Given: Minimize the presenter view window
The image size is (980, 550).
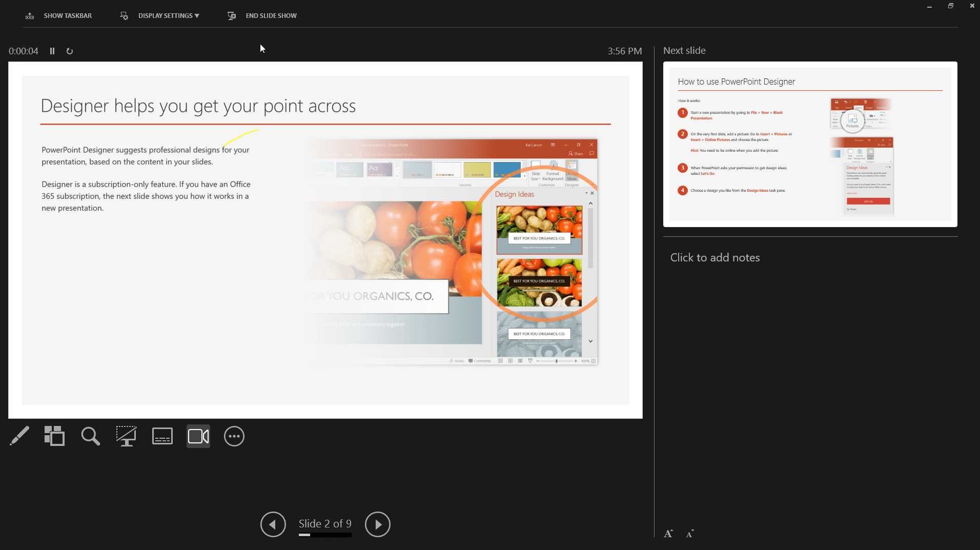Looking at the screenshot, I should (x=929, y=6).
